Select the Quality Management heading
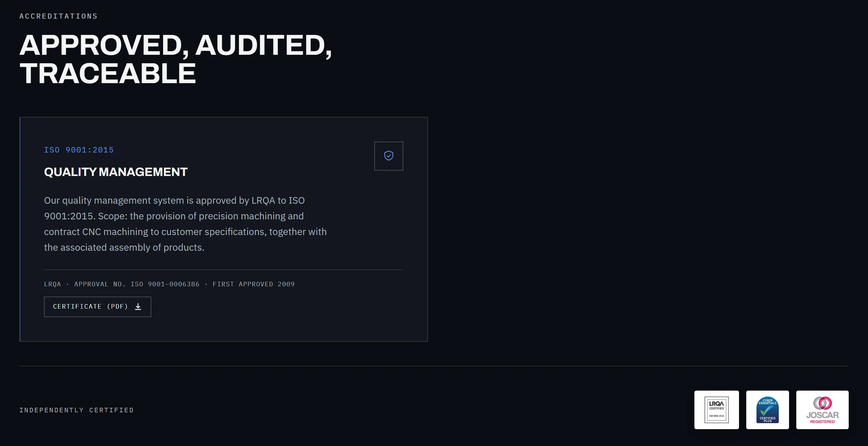Screen dimensions: 868x446 116,172
